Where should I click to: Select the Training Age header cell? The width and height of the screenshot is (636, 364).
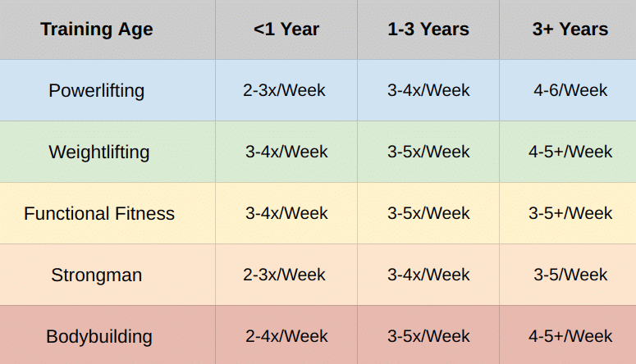coord(108,30)
